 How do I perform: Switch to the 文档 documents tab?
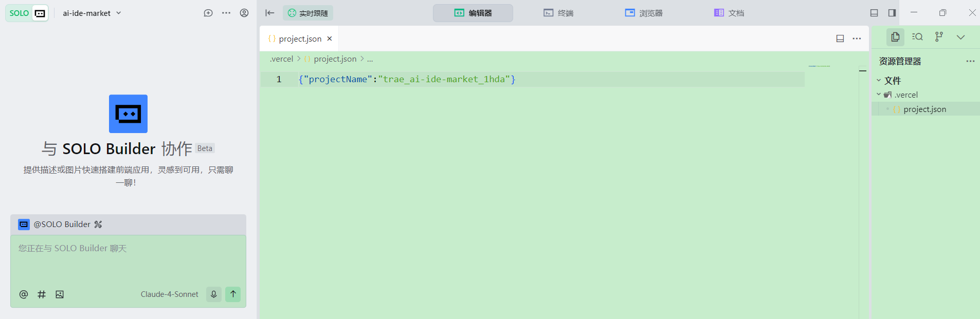[x=729, y=13]
